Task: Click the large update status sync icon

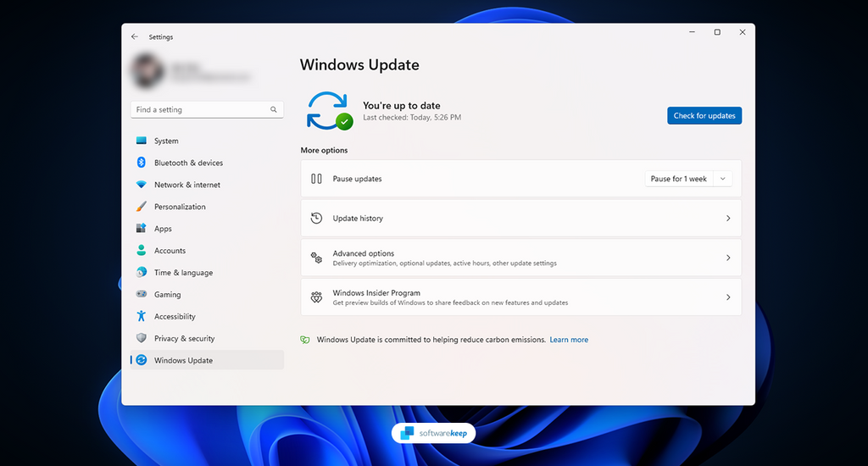Action: (330, 111)
